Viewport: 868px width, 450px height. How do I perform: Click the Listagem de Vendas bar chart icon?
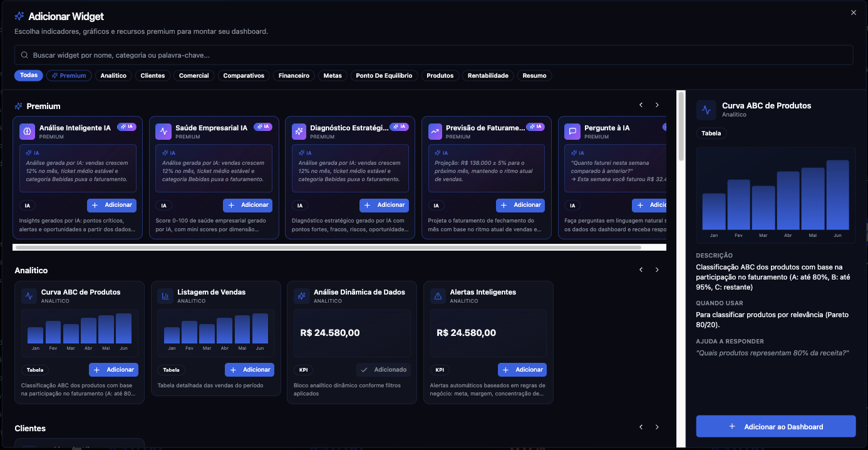[x=165, y=296]
